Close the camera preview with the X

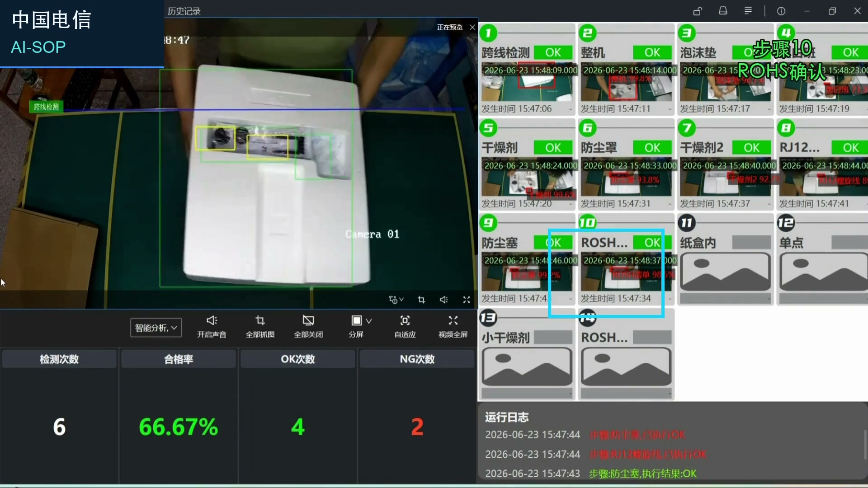click(472, 27)
